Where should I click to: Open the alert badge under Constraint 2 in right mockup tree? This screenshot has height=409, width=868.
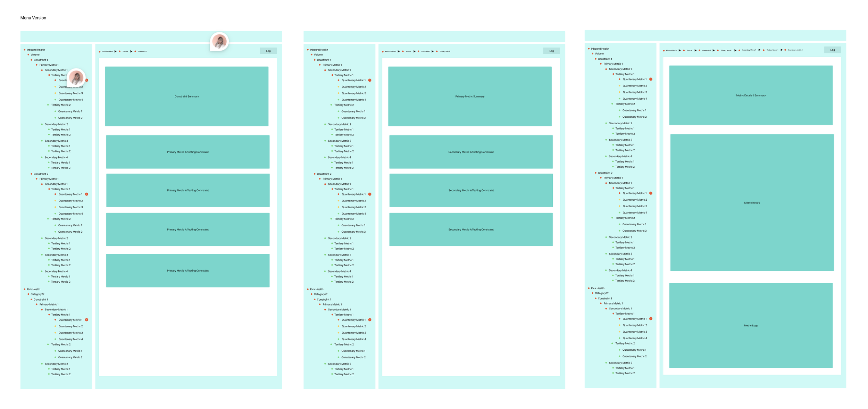[x=651, y=193]
